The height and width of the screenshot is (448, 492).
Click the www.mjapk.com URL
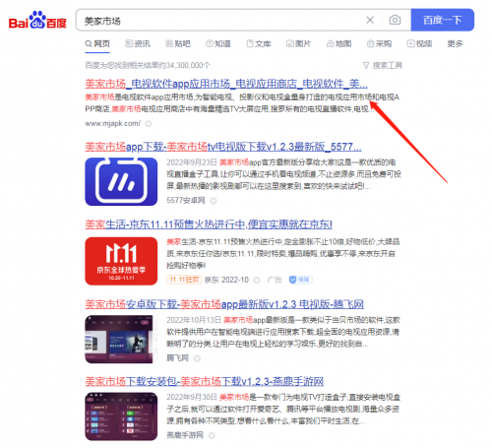112,123
